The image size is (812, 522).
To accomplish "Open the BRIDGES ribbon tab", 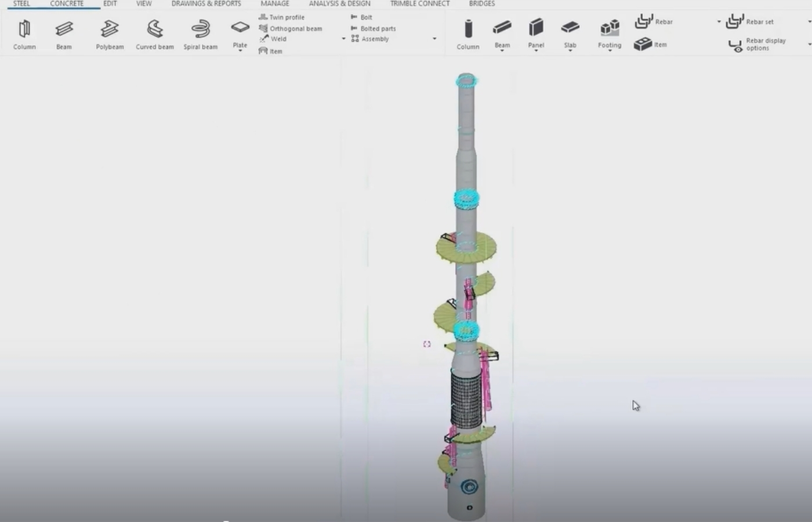I will [482, 3].
